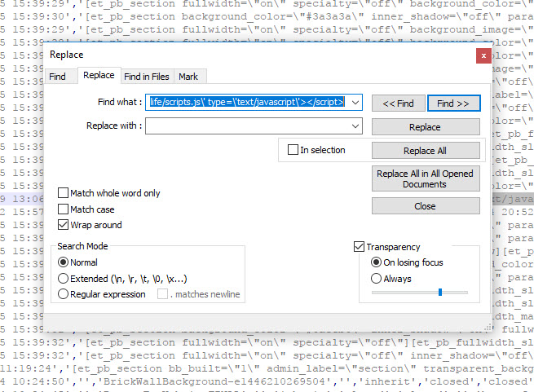The width and height of the screenshot is (534, 392).
Task: Expand the Find what history dropdown
Action: (355, 102)
